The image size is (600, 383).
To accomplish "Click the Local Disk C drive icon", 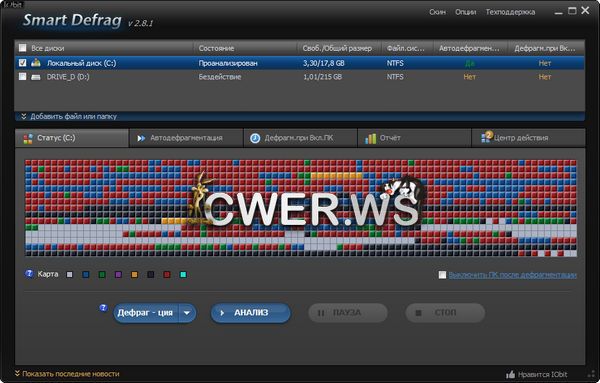I will [x=36, y=63].
